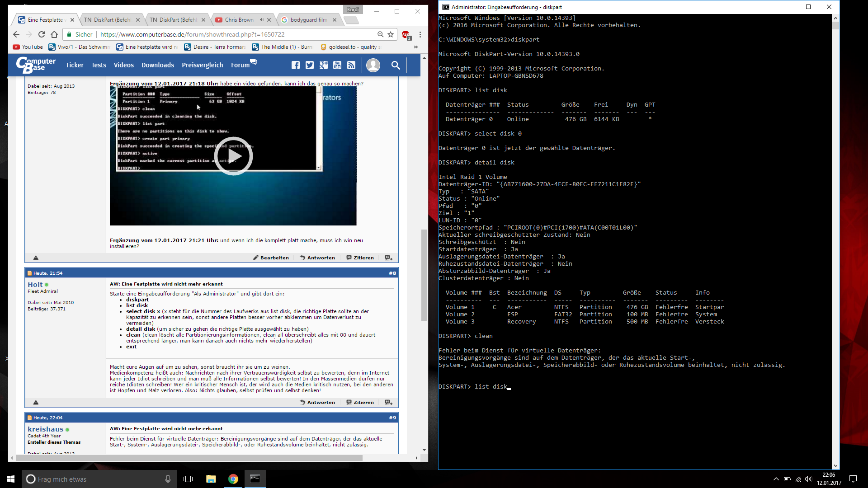
Task: Open the RSS feed icon
Action: 351,65
